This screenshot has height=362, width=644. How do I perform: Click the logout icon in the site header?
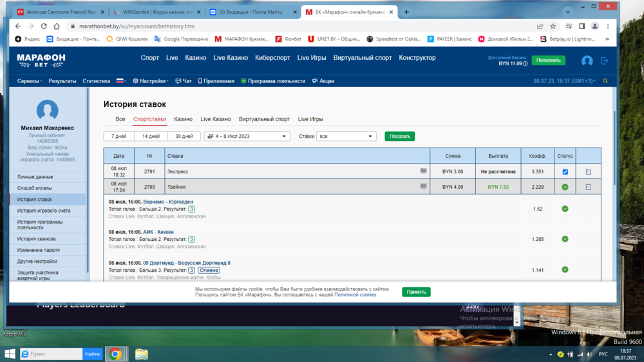click(604, 61)
